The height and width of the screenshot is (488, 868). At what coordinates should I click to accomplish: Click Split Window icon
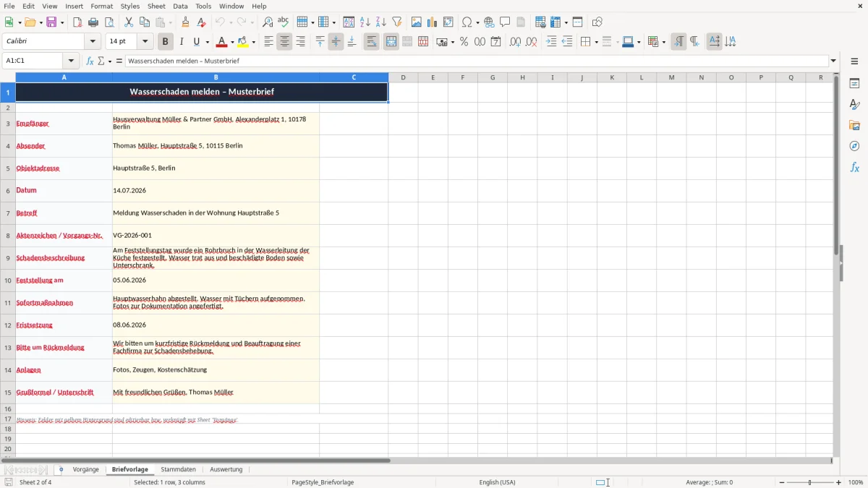(577, 22)
